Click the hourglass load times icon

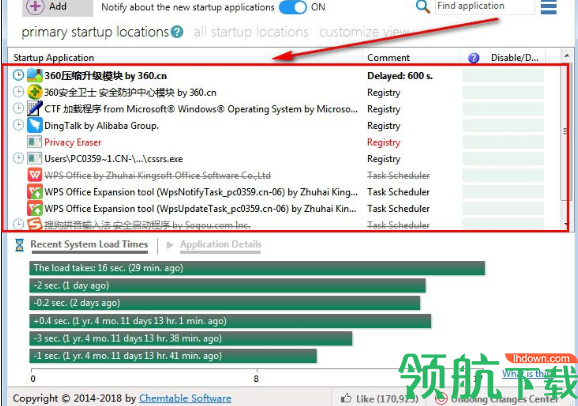(x=19, y=245)
